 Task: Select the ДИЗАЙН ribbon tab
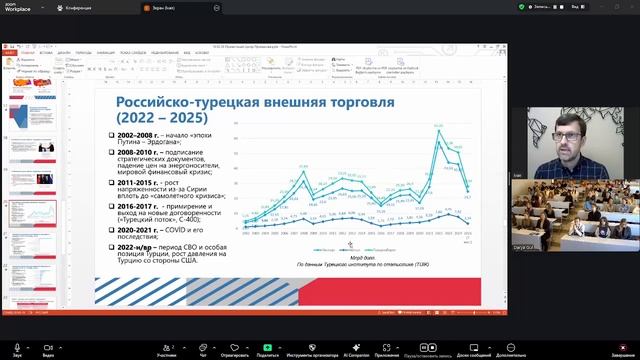click(x=64, y=53)
